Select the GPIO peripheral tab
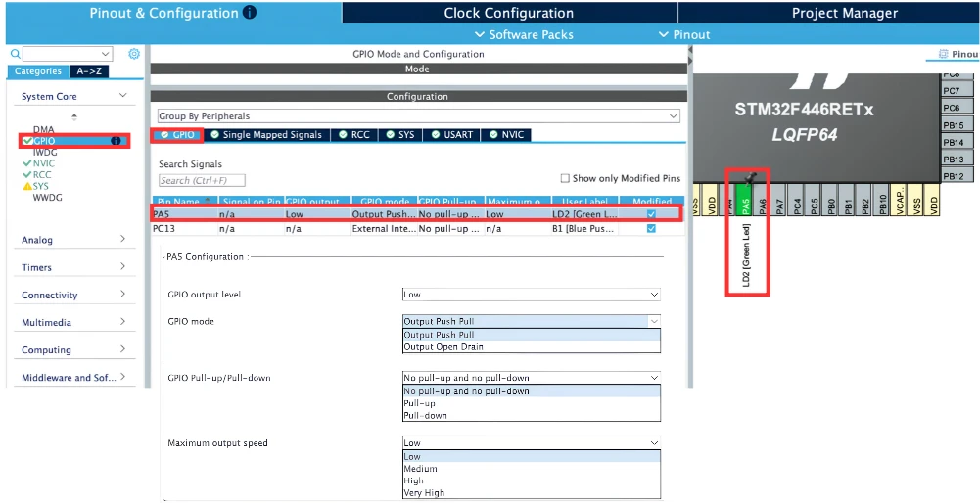 pyautogui.click(x=178, y=134)
